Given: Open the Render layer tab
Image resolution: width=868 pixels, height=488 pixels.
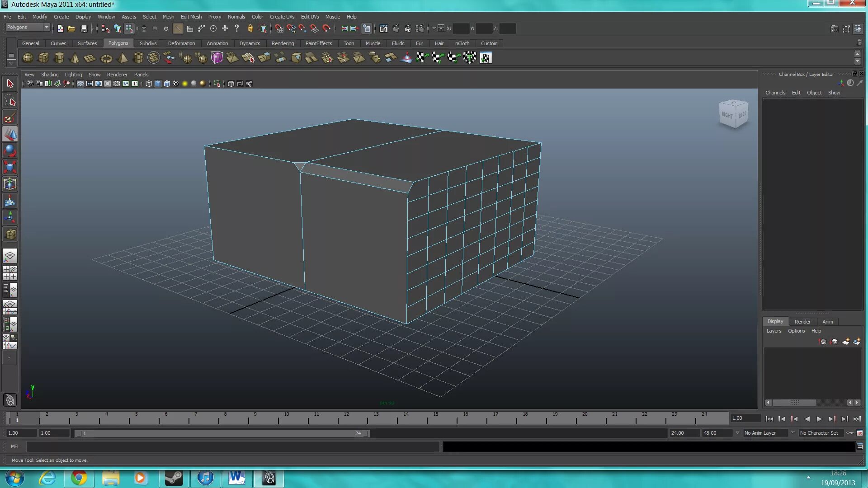Looking at the screenshot, I should [x=802, y=322].
